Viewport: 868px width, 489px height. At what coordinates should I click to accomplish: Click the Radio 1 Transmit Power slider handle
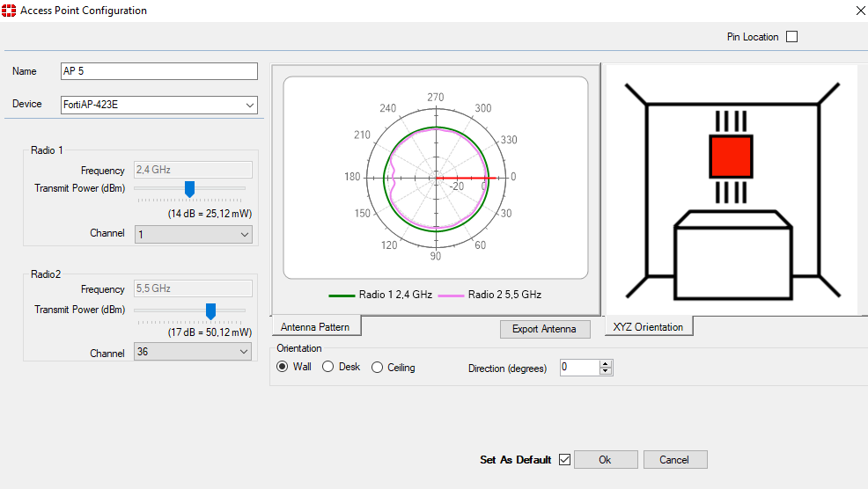tap(189, 188)
